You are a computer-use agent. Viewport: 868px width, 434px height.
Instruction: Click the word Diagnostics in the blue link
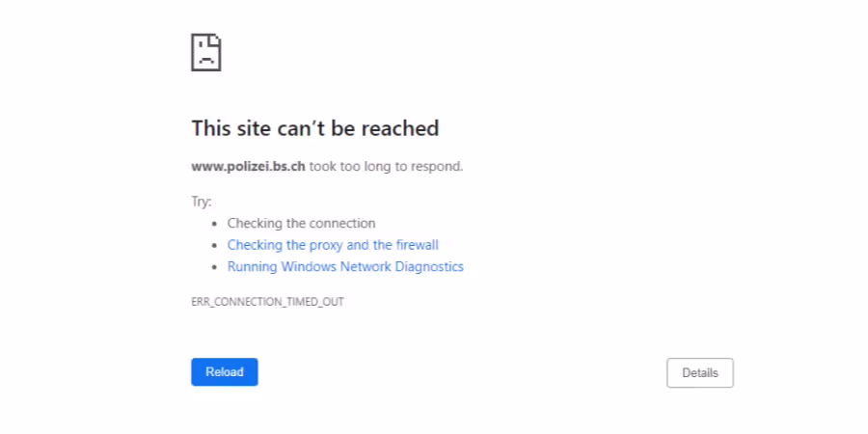(x=429, y=267)
